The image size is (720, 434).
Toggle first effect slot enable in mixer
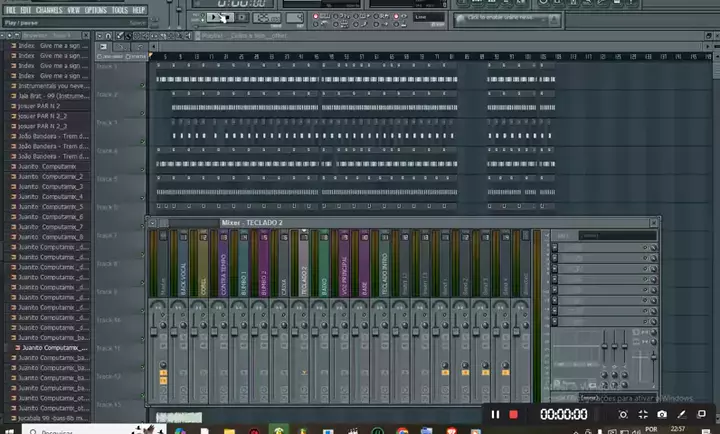tap(647, 247)
